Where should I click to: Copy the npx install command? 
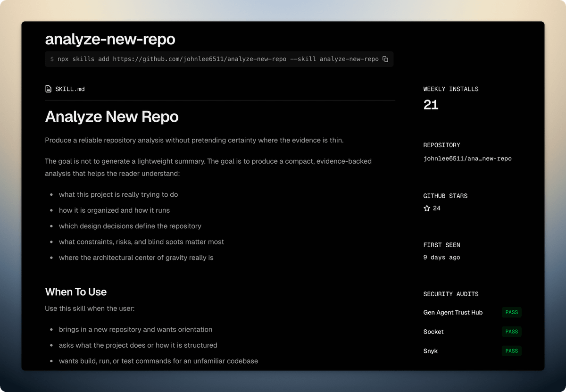click(x=385, y=59)
